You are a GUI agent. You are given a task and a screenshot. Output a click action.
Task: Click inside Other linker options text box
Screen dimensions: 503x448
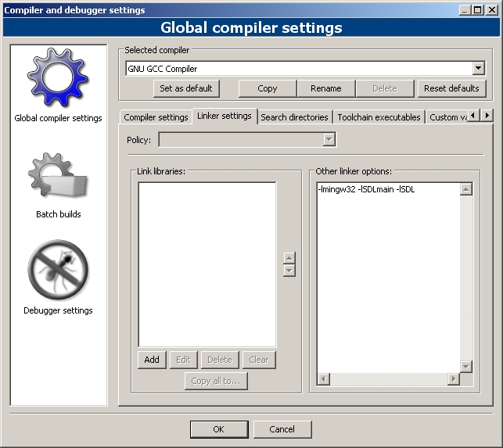pyautogui.click(x=388, y=278)
